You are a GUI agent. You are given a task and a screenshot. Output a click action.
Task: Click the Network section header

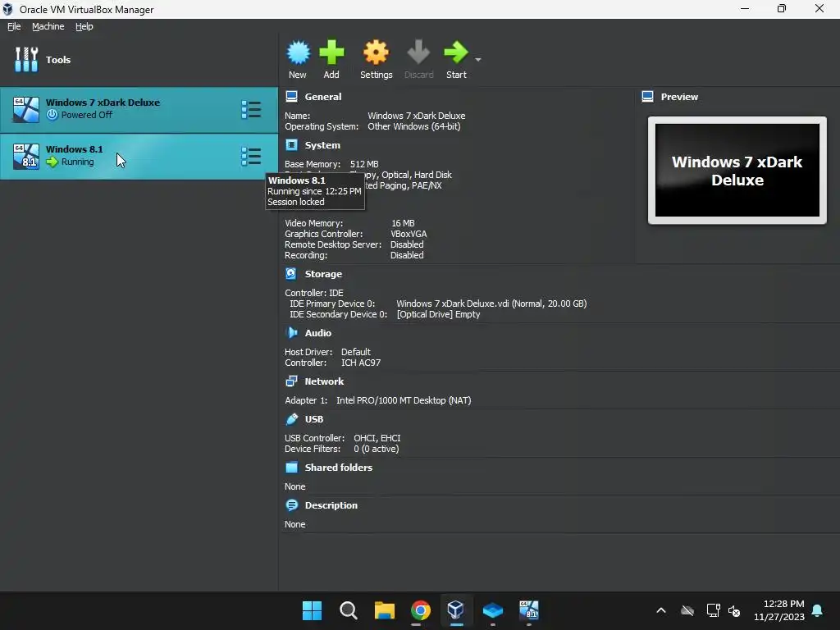pos(324,381)
